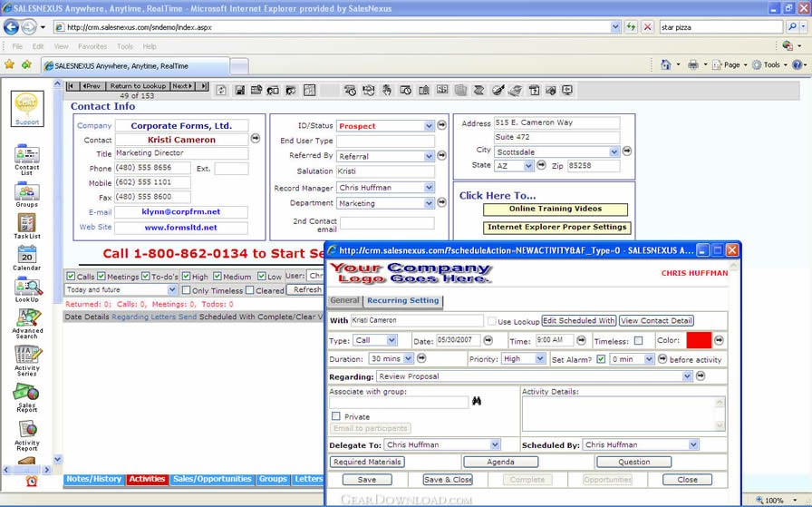The image size is (812, 507).
Task: Open the ID/Status Prospect dropdown
Action: [x=429, y=126]
